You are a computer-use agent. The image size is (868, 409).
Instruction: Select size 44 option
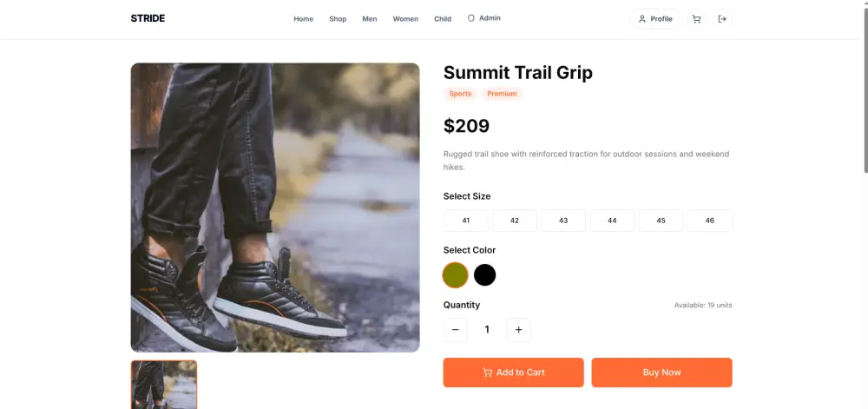click(x=612, y=221)
